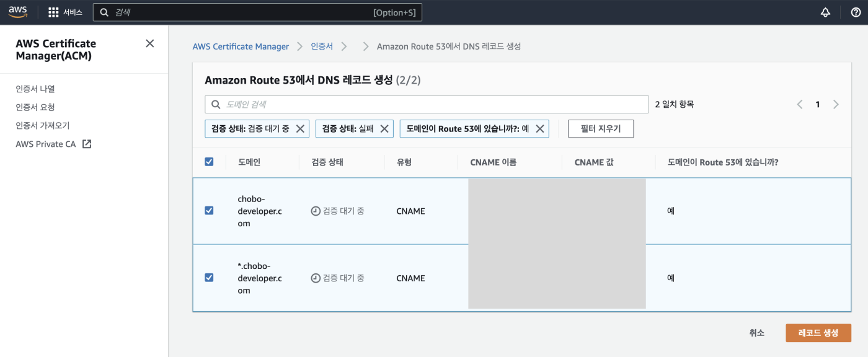Focus the top AWS search field

[257, 12]
